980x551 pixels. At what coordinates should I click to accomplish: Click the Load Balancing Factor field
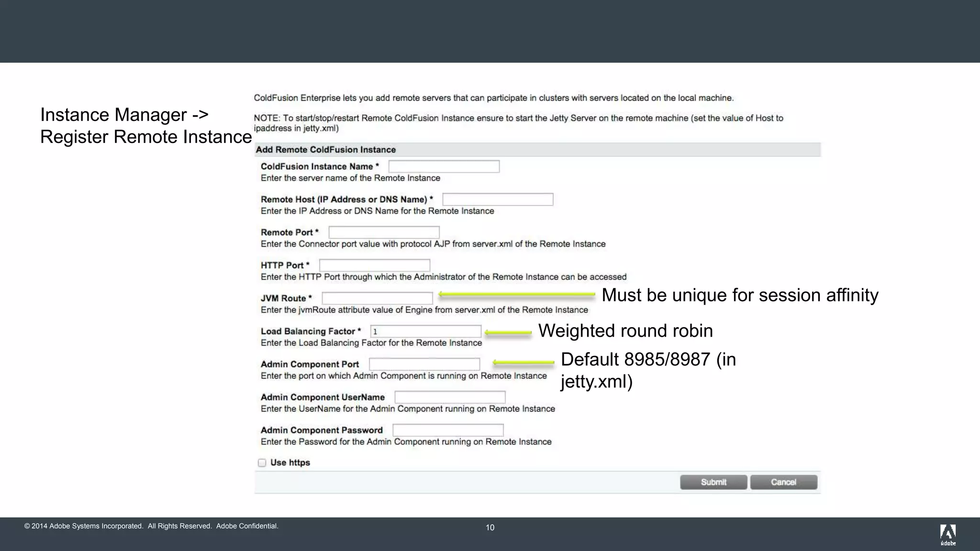click(x=426, y=331)
